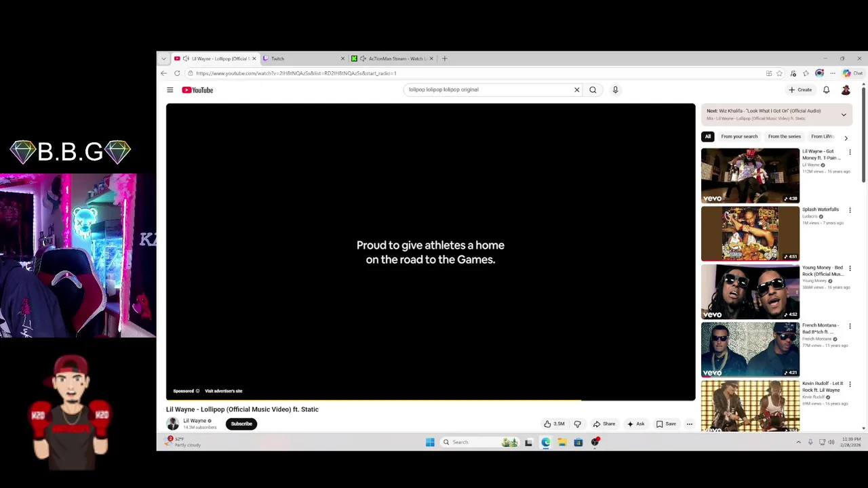Expand the Next up mix playlist panel
This screenshot has height=488, width=868.
click(844, 115)
